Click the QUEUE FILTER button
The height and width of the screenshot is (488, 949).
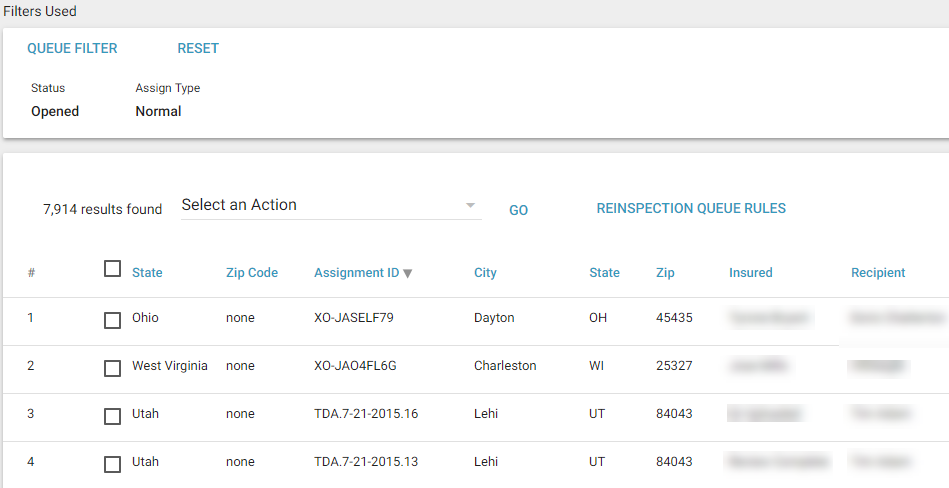(x=72, y=48)
